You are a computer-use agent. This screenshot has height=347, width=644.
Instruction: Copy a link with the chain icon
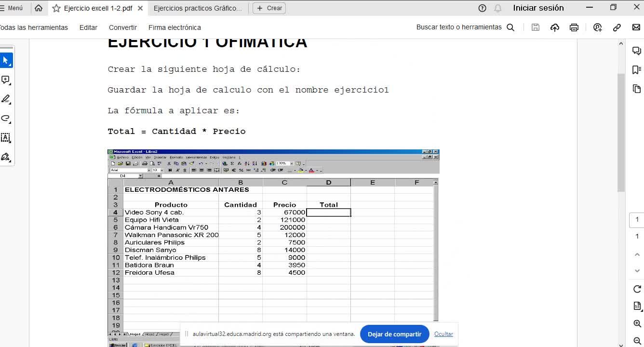click(617, 27)
